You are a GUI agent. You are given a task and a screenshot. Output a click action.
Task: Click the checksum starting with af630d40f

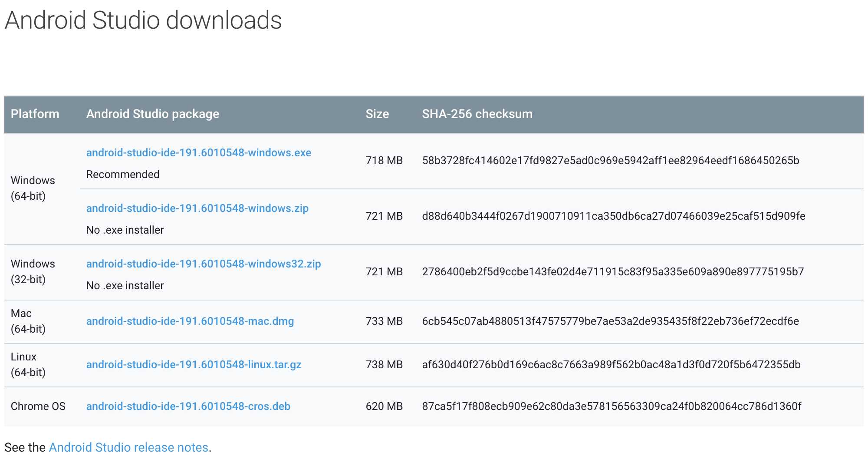click(612, 365)
